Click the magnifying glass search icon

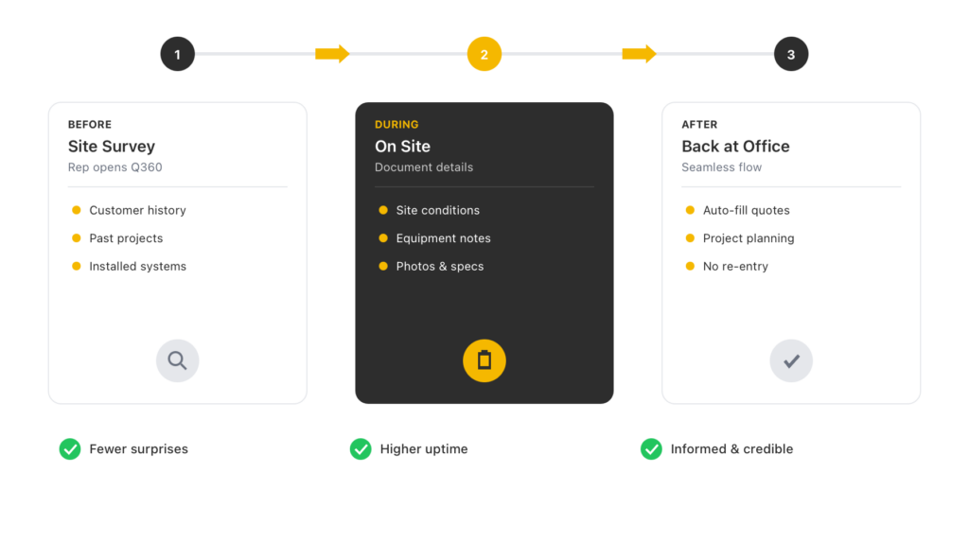(x=177, y=360)
